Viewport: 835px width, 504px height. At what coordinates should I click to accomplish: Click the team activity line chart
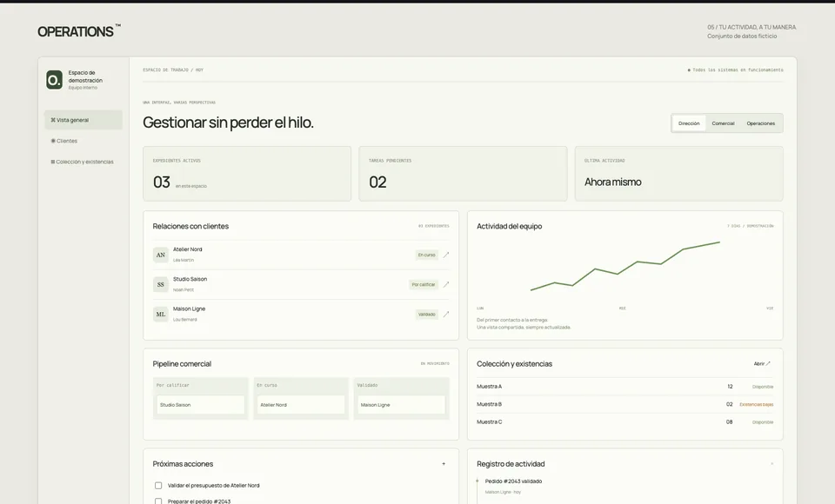tap(625, 266)
